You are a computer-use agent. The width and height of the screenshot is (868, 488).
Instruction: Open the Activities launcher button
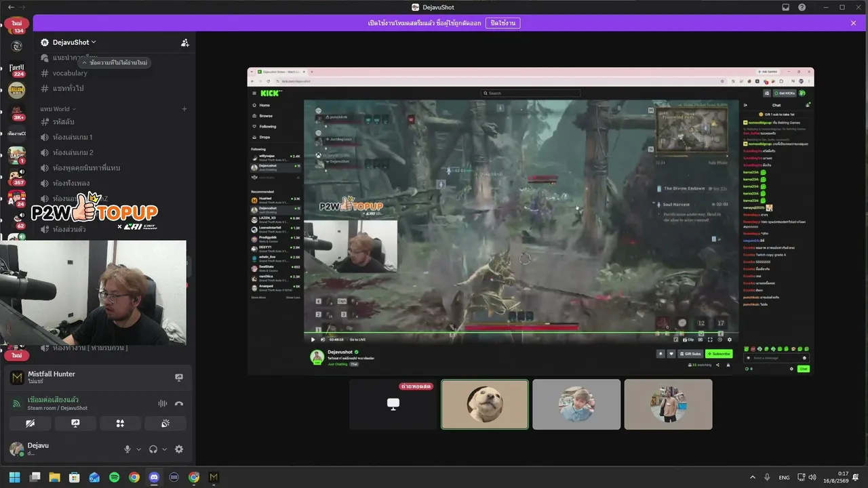pyautogui.click(x=120, y=424)
